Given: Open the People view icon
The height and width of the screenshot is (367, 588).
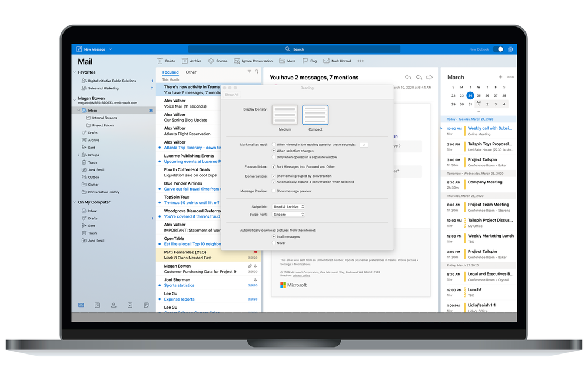Looking at the screenshot, I should 114,305.
